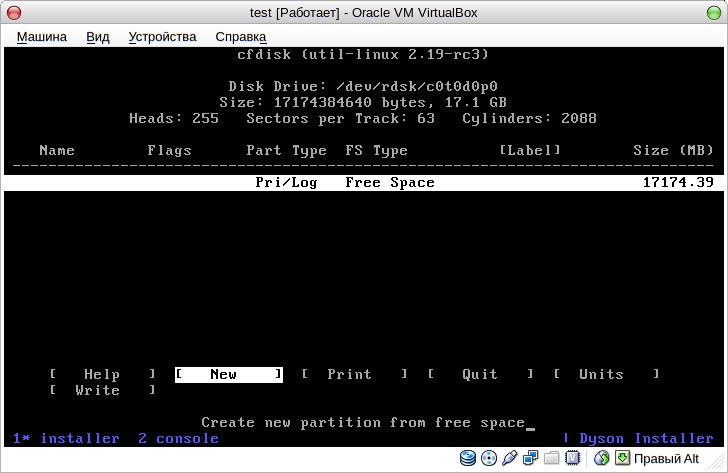
Task: Click the 'Cylinders: 2088' value
Action: [529, 118]
